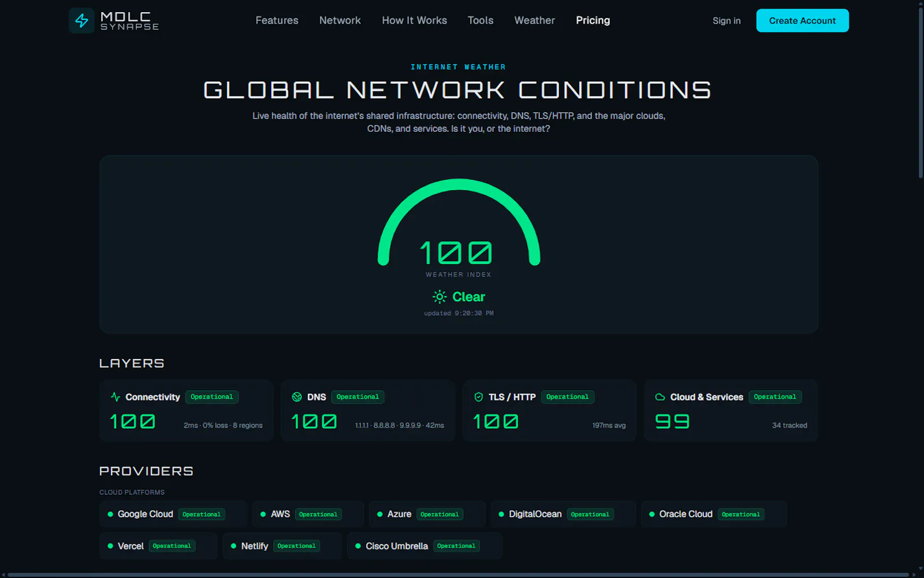
Task: Click the Oracle Cloud green status dot
Action: 652,514
